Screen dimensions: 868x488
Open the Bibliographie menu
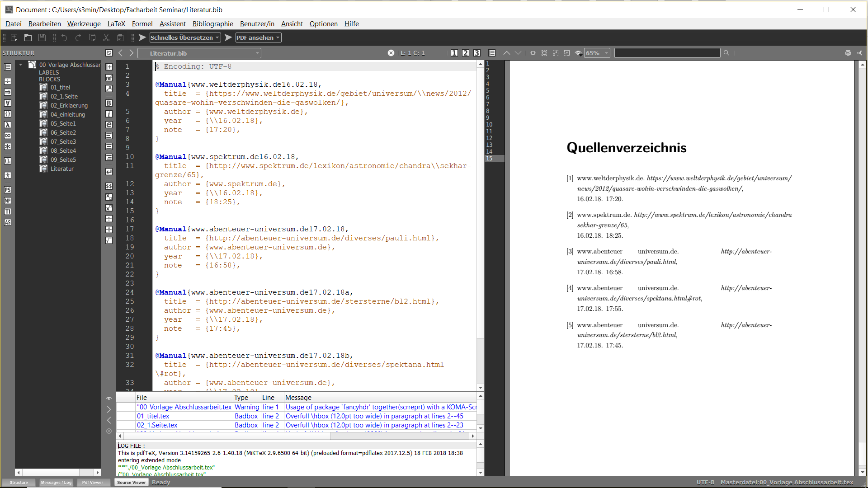click(213, 24)
